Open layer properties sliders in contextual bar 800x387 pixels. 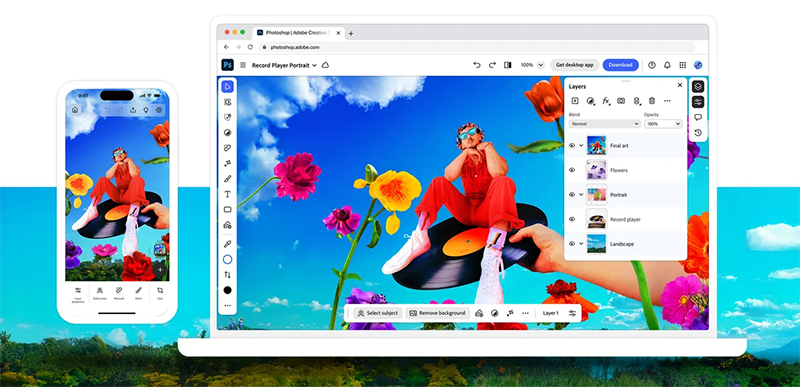point(572,313)
